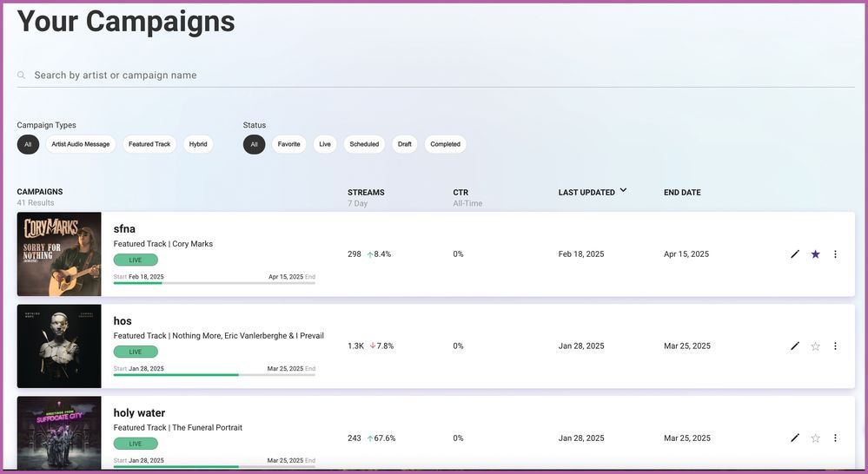Viewport: 868px width, 474px height.
Task: Filter by Scheduled status
Action: 364,144
